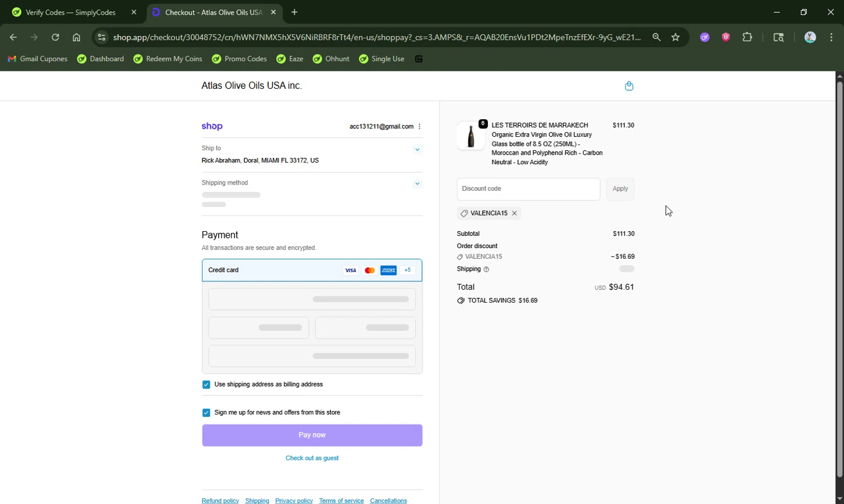This screenshot has width=844, height=504.
Task: Click the acc131211@gmail.com email text
Action: [x=381, y=127]
